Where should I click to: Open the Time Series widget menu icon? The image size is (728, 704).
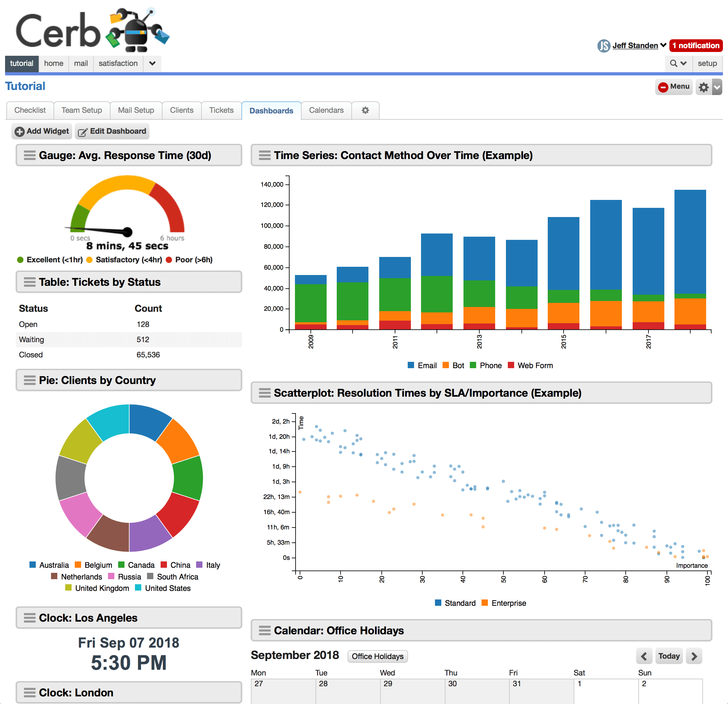point(265,155)
